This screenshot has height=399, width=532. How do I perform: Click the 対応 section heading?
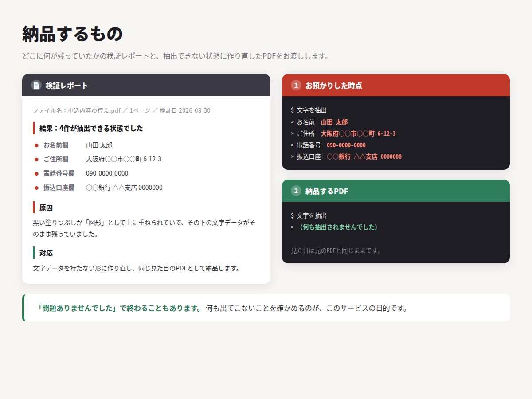point(46,253)
